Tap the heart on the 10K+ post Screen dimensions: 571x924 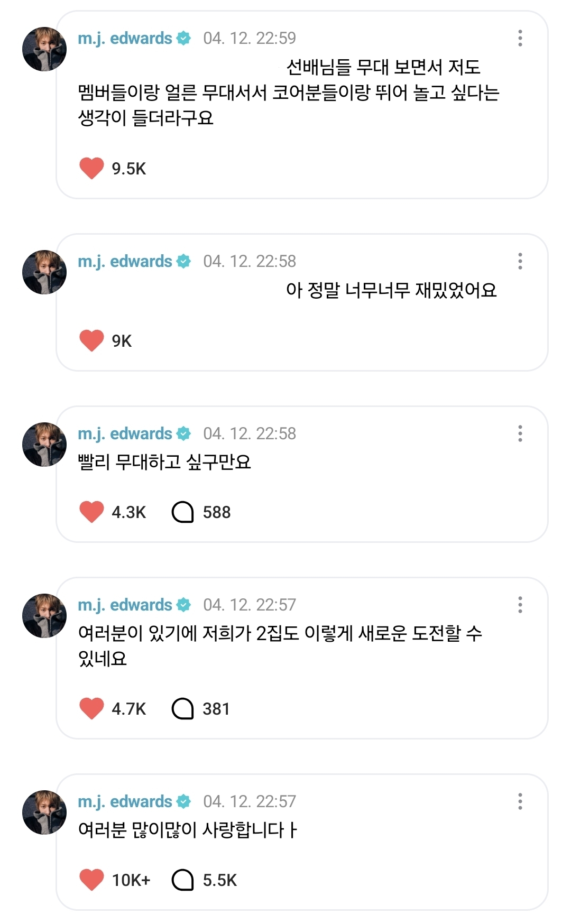[x=91, y=880]
